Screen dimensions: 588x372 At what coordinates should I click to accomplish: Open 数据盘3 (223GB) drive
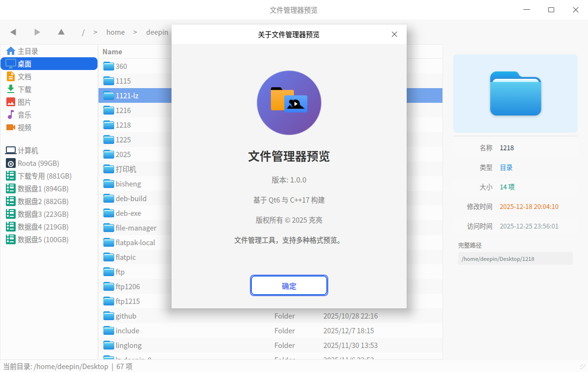(49, 214)
